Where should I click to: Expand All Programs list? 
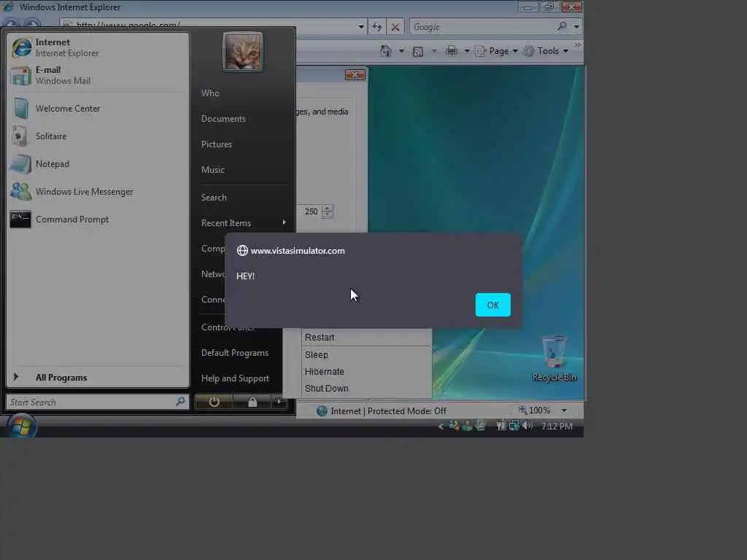point(98,378)
